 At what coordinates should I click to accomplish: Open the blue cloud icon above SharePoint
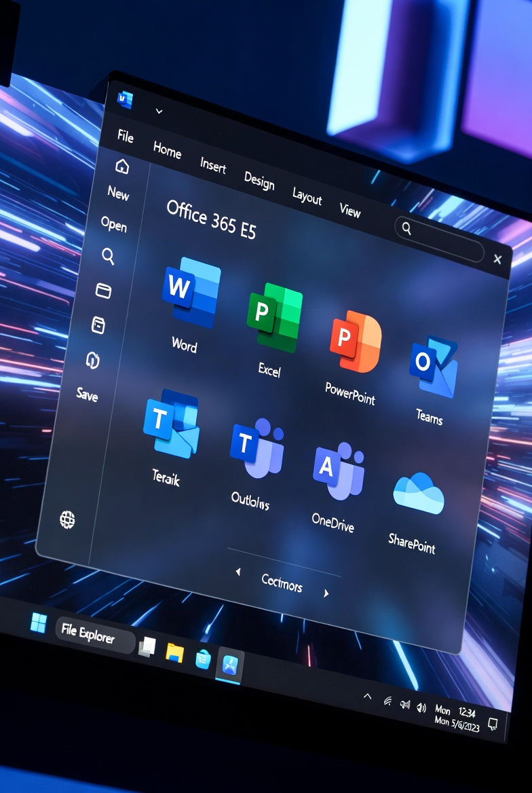[419, 493]
